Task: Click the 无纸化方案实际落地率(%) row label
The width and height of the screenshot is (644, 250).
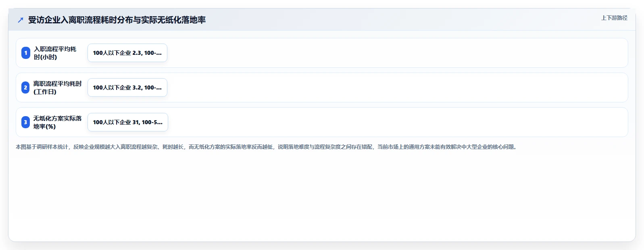Action: click(x=58, y=122)
